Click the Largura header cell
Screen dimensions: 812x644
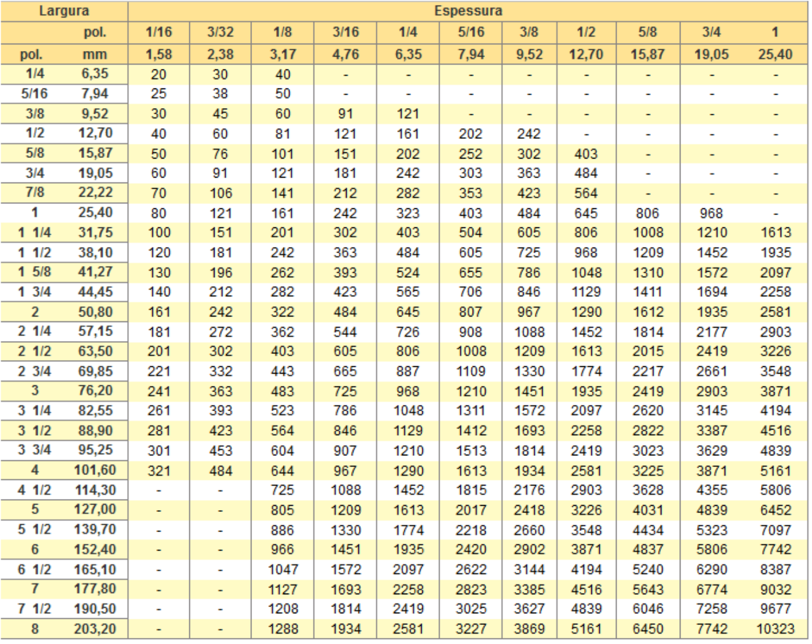[x=64, y=11]
